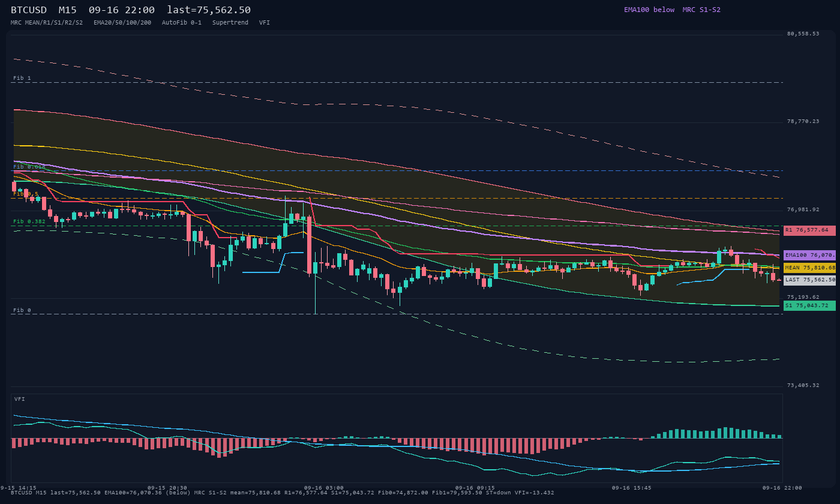Select the M15 timeframe label in the header
This screenshot has width=840, height=504.
coord(68,10)
